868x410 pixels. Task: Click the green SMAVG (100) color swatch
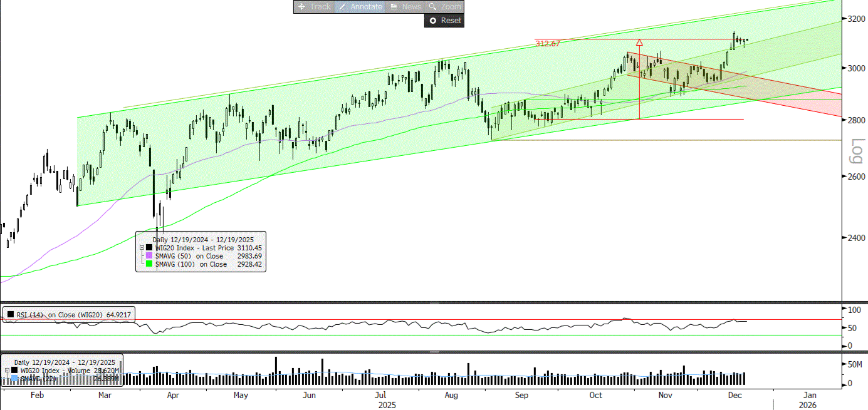[x=149, y=265]
